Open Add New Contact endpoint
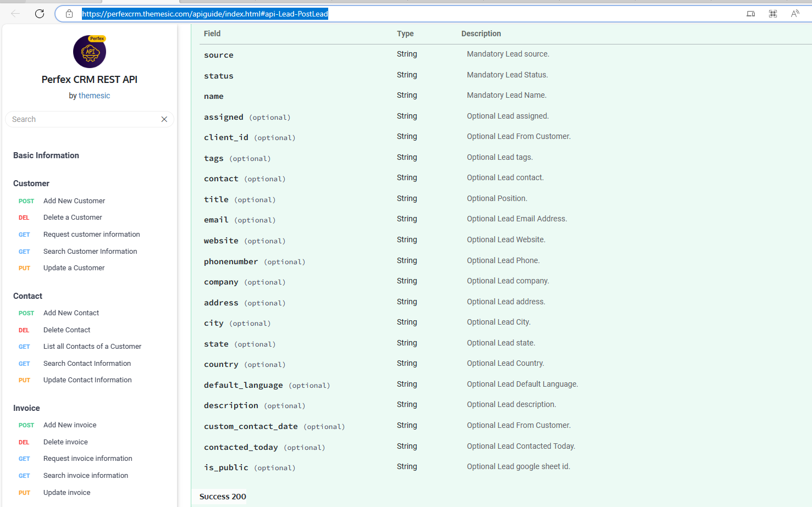This screenshot has height=507, width=812. tap(71, 313)
